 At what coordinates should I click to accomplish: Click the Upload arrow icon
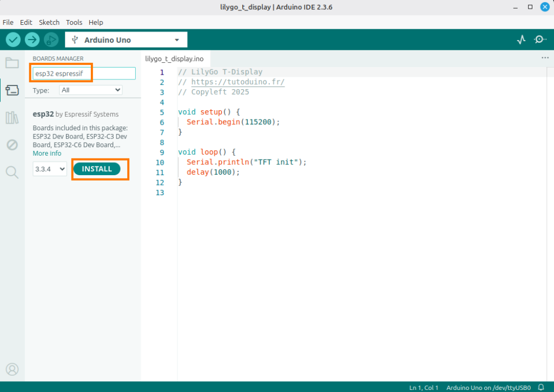32,39
